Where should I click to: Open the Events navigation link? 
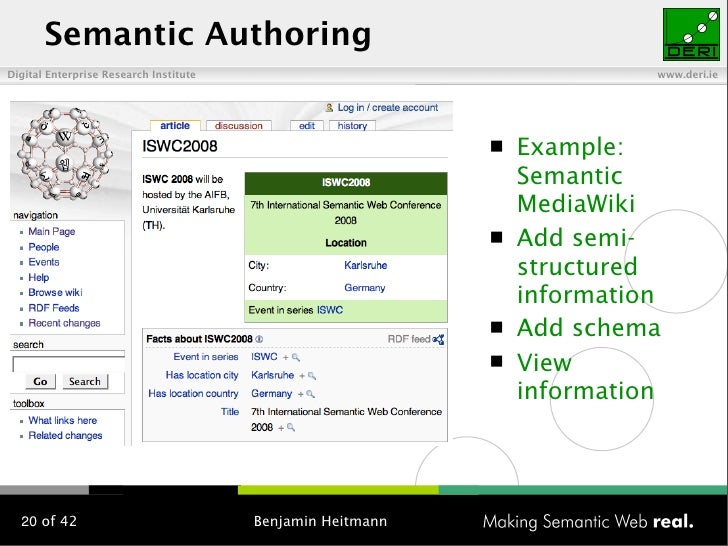click(44, 262)
